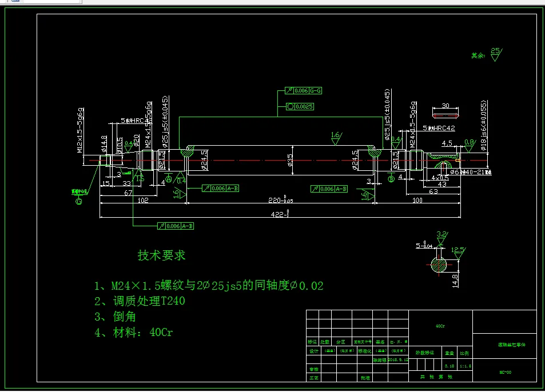Click the drawing number MC-00 cell
Image resolution: width=545 pixels, height=392 pixels.
[505, 371]
